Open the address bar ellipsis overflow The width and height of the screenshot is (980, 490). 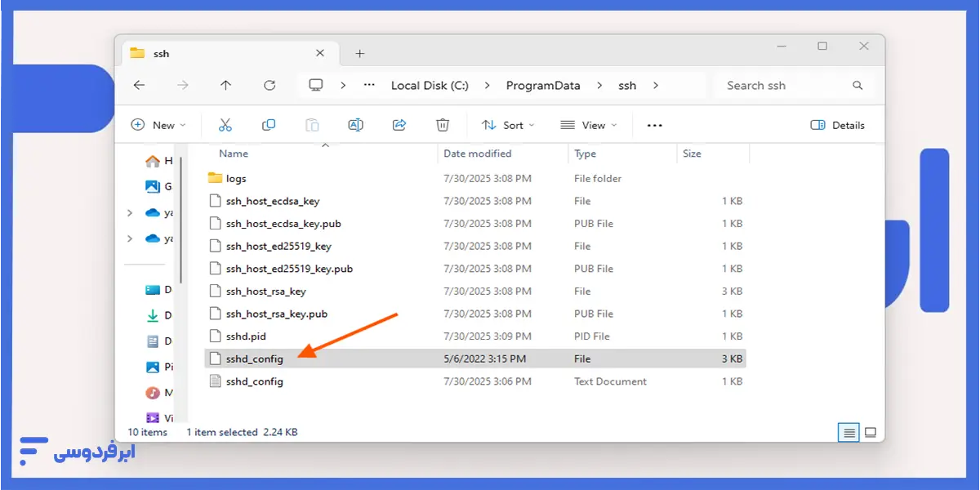(x=369, y=85)
